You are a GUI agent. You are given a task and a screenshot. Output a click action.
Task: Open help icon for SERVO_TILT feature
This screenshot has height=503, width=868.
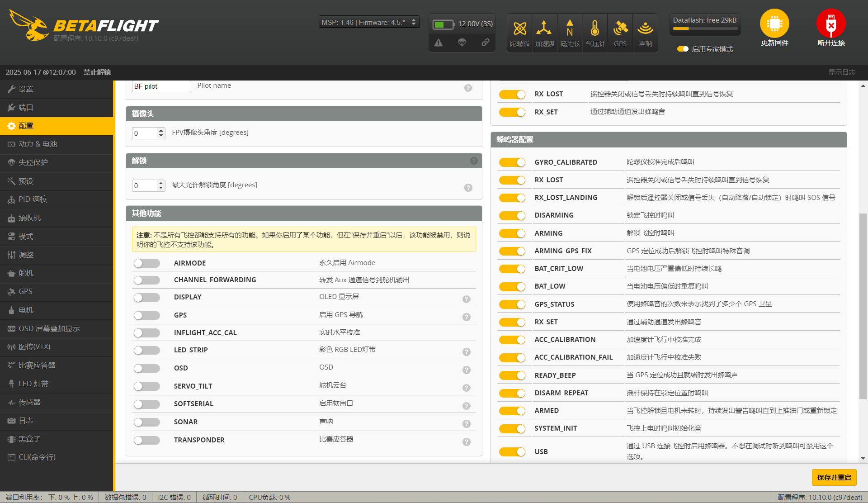click(467, 388)
